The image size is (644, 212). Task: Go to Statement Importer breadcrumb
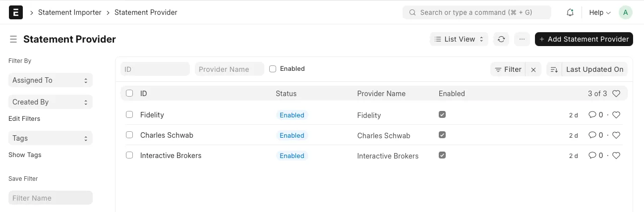coord(69,12)
